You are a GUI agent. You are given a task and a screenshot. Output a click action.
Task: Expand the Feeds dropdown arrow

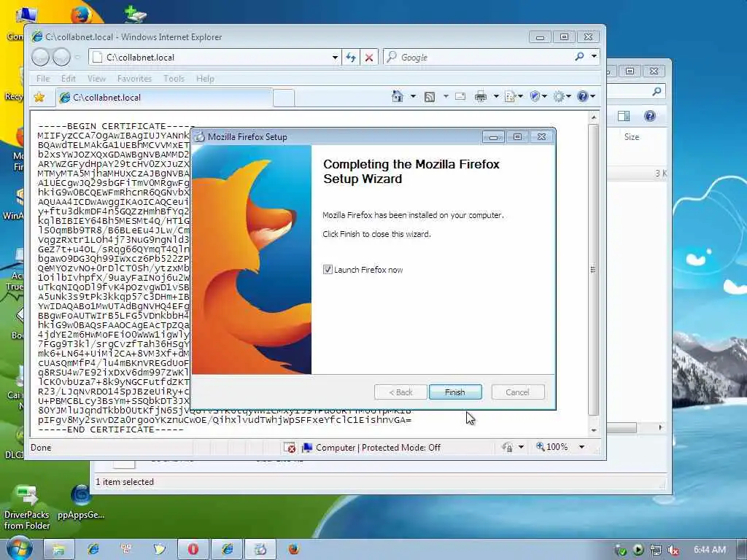[446, 97]
